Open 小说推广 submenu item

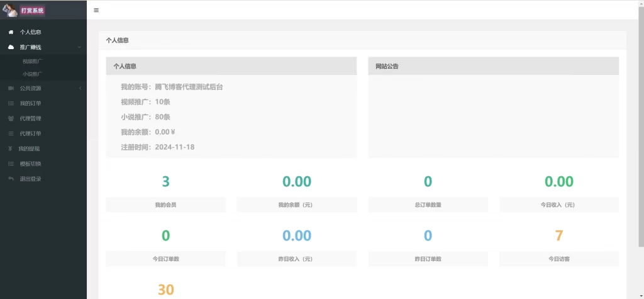point(33,74)
